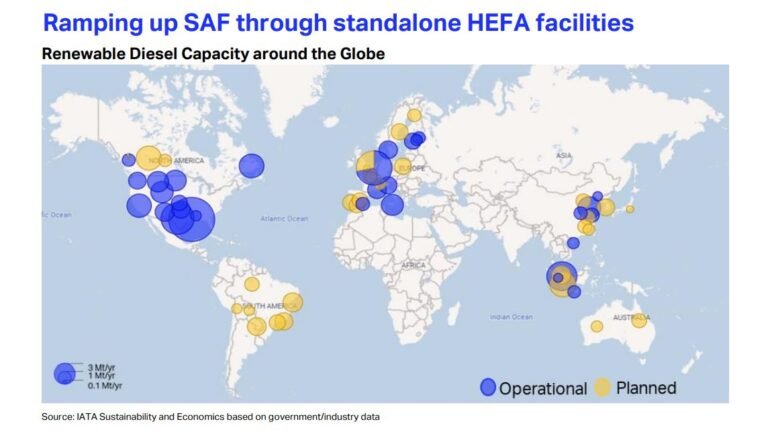Select the small yellow bubble over Japan
768x434 pixels.
630,209
